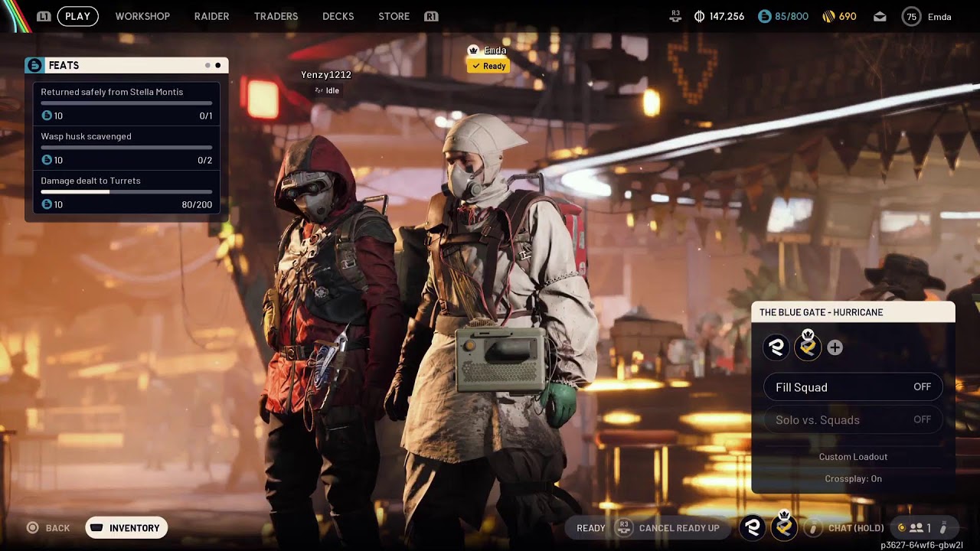Click the Emda profile name in the top bar
The height and width of the screenshot is (551, 980).
[939, 16]
